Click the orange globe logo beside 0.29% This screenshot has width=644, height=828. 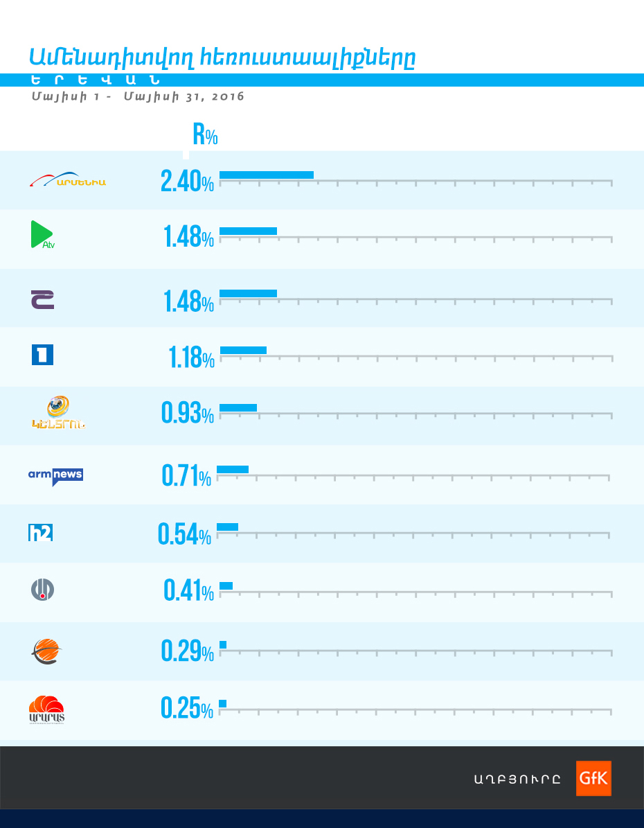(x=46, y=651)
